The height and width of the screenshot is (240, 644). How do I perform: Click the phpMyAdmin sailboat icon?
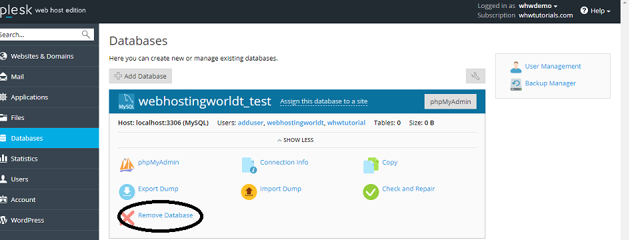(127, 165)
